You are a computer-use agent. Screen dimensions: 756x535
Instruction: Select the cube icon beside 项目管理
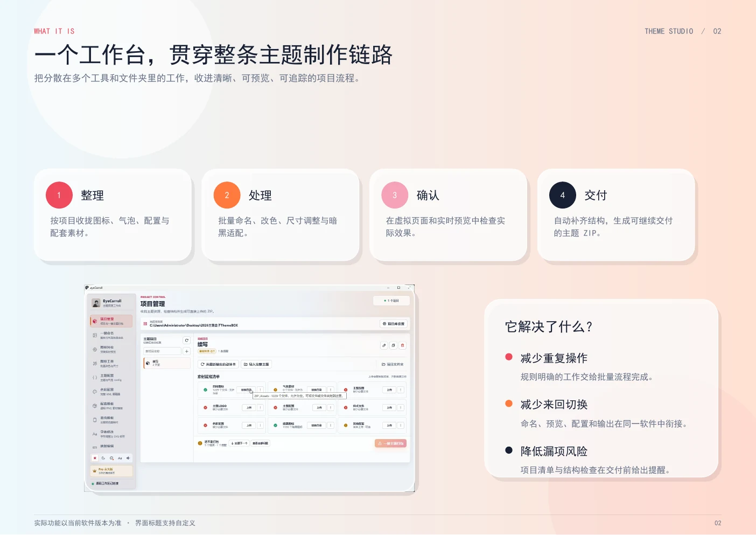point(95,321)
